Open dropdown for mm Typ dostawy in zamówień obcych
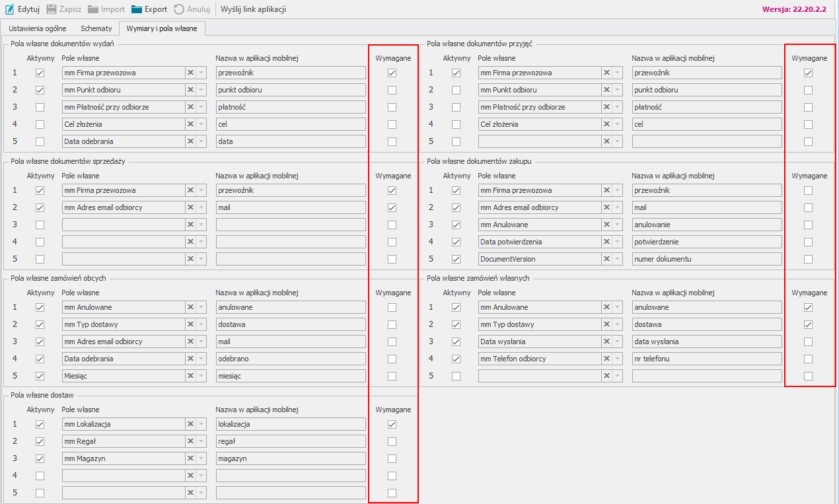Viewport: 839px width, 504px height. point(201,324)
